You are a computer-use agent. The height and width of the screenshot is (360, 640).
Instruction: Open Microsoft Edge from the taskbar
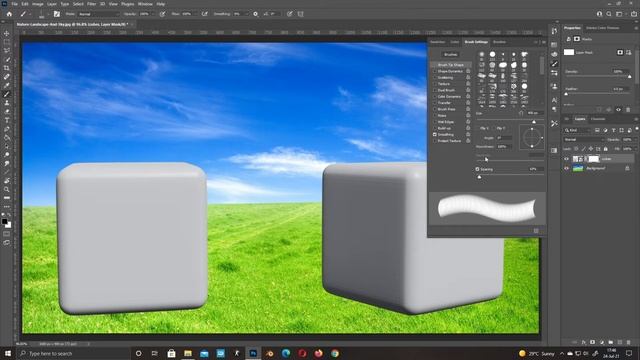click(286, 353)
